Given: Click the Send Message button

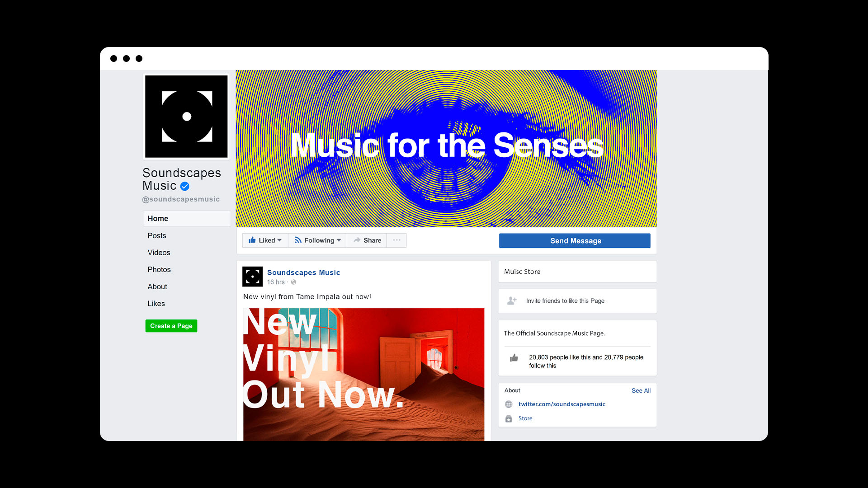Looking at the screenshot, I should [x=575, y=241].
